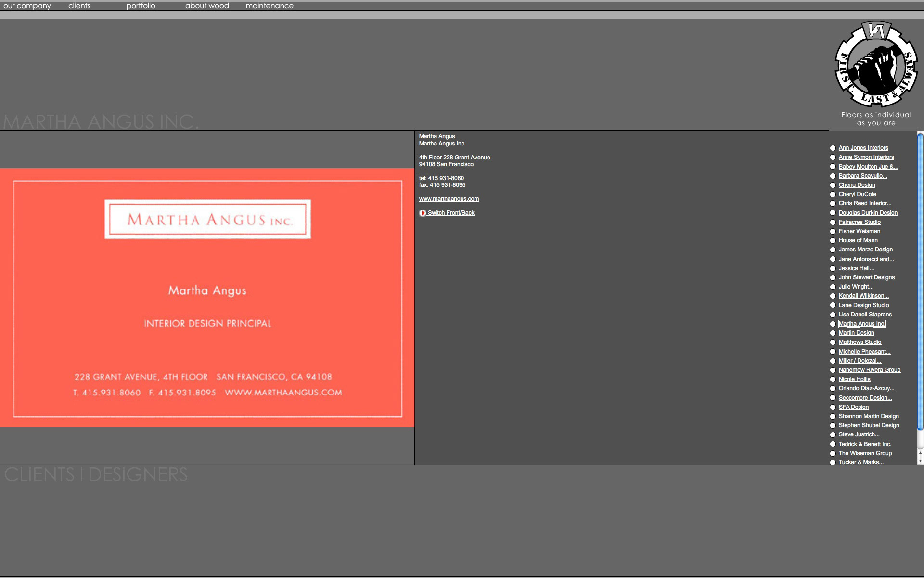Image resolution: width=924 pixels, height=578 pixels.
Task: Open the Chris Reed Interior link
Action: 865,203
